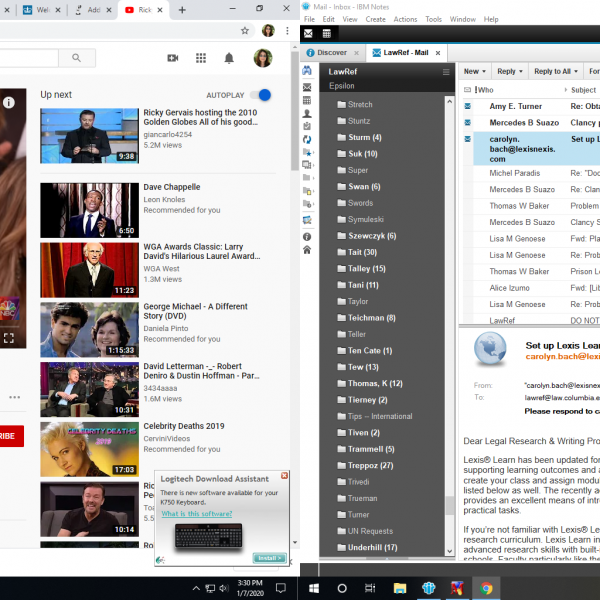The width and height of the screenshot is (600, 600).
Task: Open YouTube notifications bell
Action: click(229, 58)
